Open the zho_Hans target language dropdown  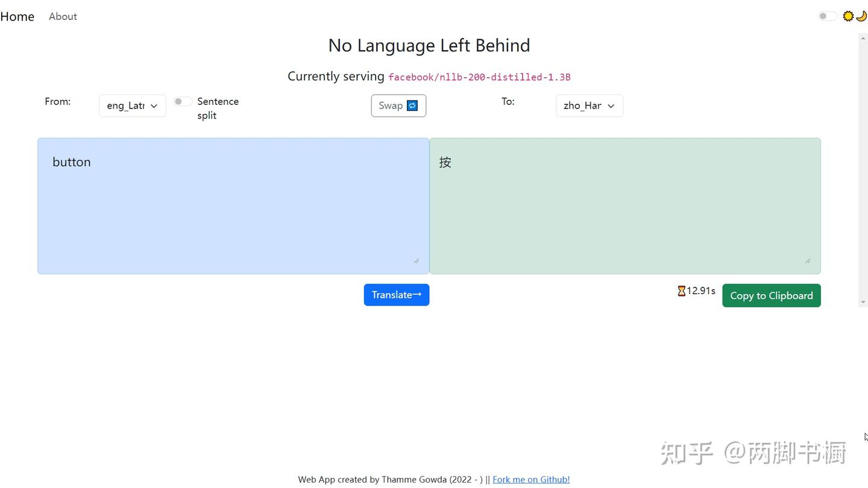point(590,105)
